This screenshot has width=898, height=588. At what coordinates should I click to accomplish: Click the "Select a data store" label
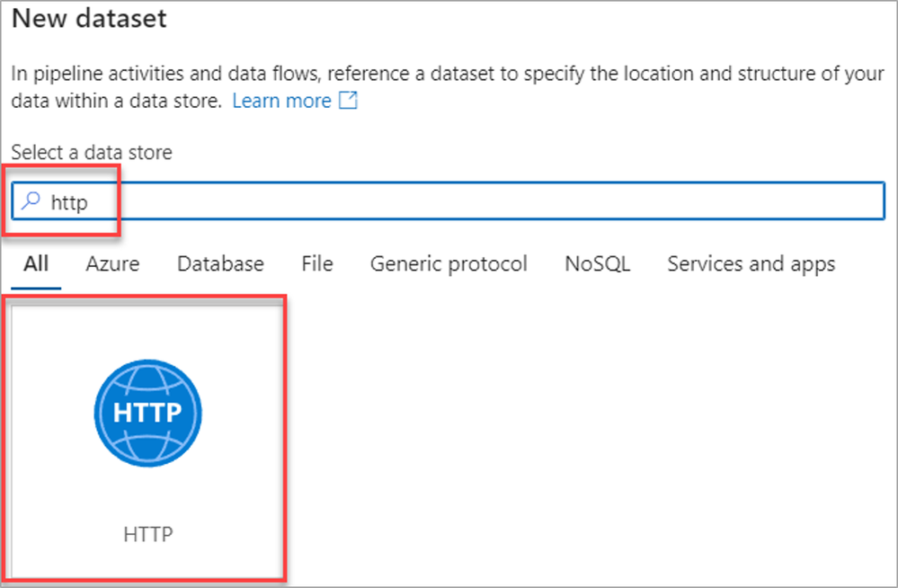tap(91, 152)
